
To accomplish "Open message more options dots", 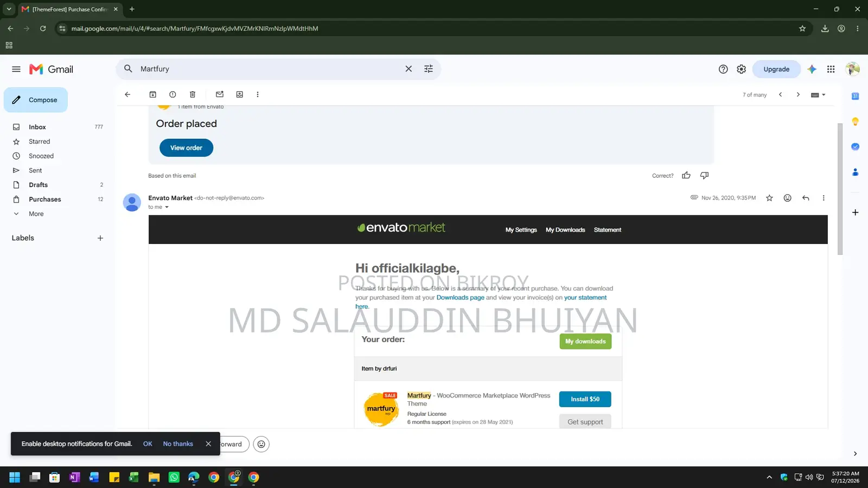I will 824,198.
